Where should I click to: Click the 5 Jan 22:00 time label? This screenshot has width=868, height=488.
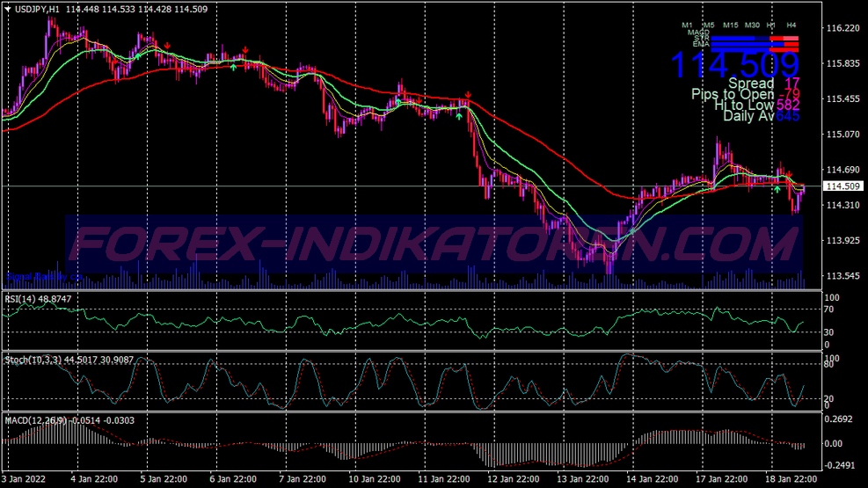164,479
